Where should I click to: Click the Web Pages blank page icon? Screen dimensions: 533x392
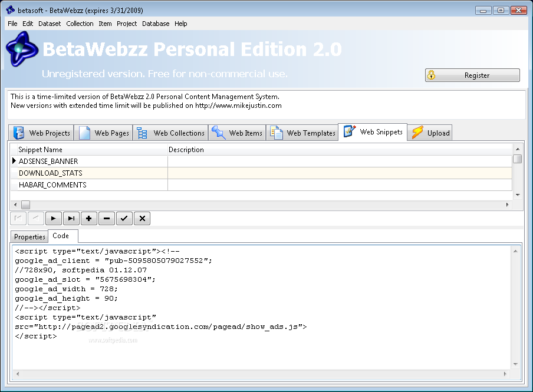point(84,133)
